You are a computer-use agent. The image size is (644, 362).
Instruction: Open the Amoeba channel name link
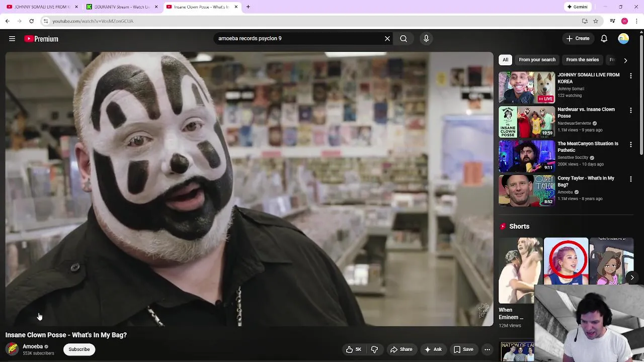pos(33,346)
